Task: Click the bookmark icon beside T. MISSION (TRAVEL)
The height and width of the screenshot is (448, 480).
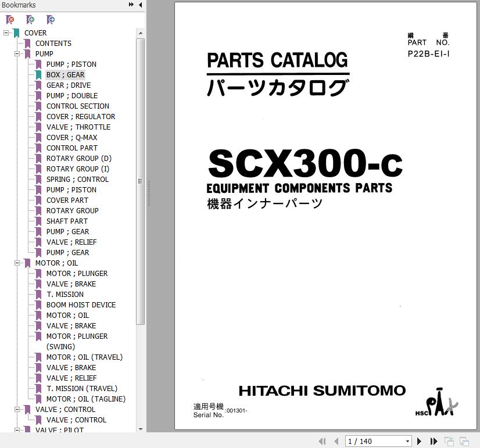Action: point(38,389)
